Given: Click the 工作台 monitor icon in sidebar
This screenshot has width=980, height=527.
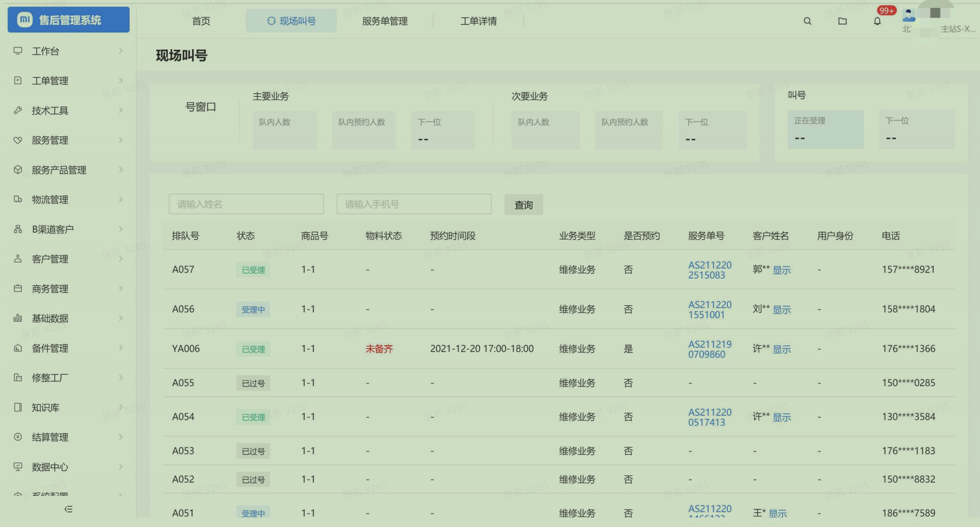Looking at the screenshot, I should 18,51.
